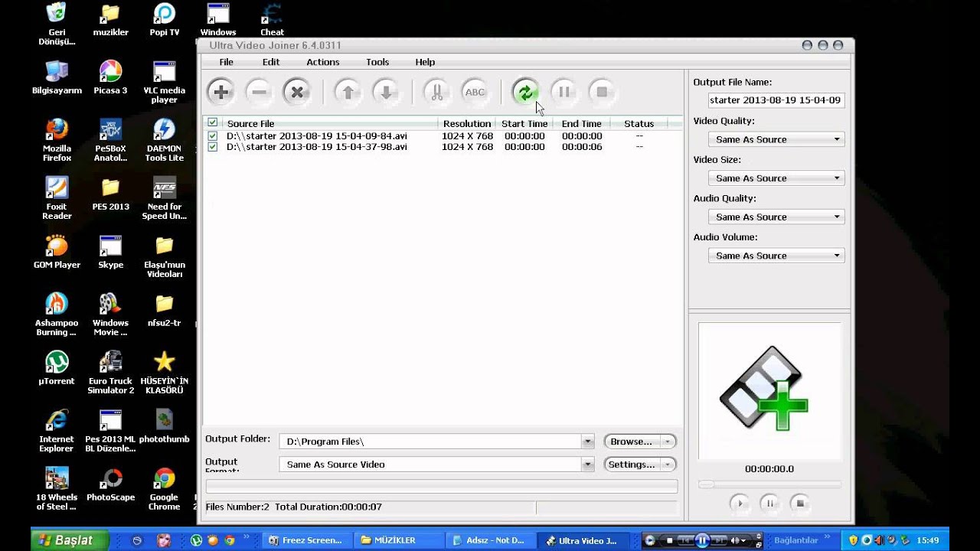Click the taskbar media player pause button
Viewport: 980px width, 551px height.
pos(701,540)
